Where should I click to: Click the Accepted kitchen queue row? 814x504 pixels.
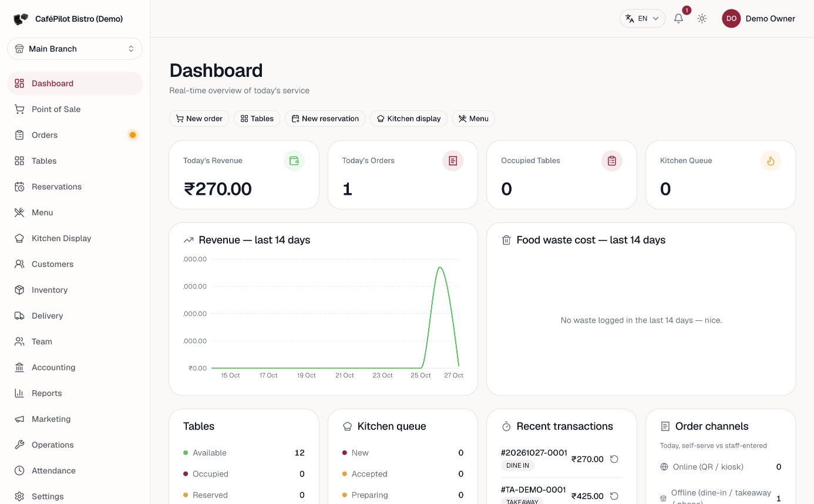pos(403,474)
